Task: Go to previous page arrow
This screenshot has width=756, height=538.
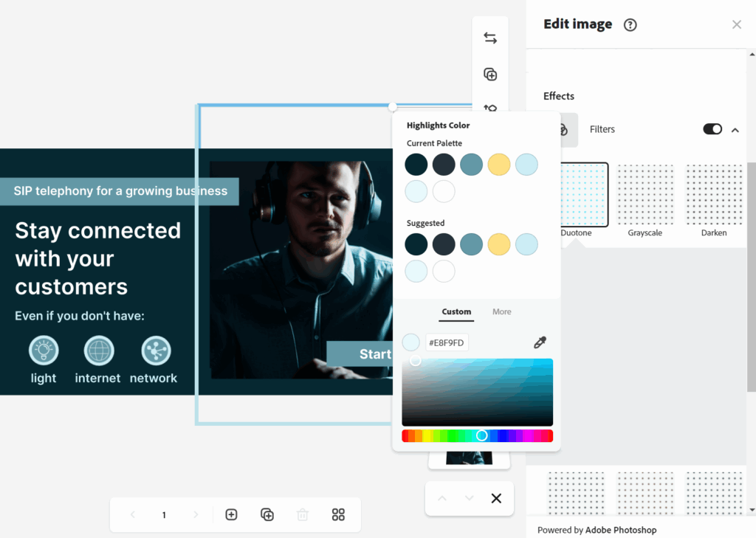Action: coord(133,514)
